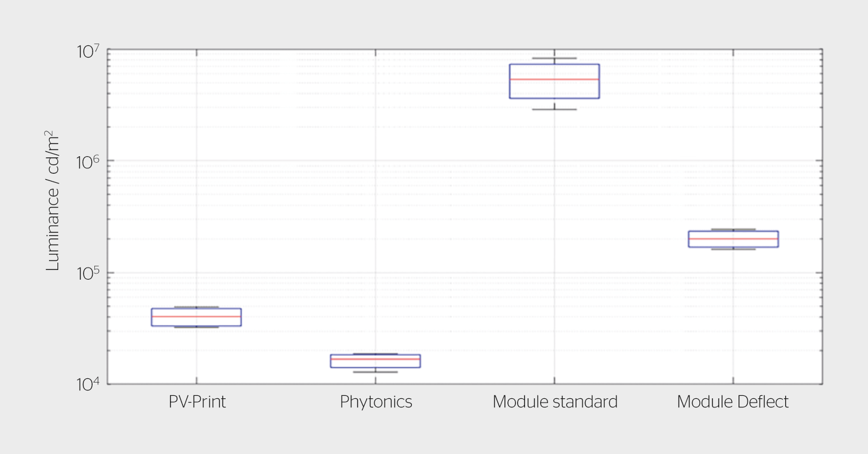Image resolution: width=868 pixels, height=454 pixels.
Task: Select the Module standard lower whisker cap
Action: 555,110
